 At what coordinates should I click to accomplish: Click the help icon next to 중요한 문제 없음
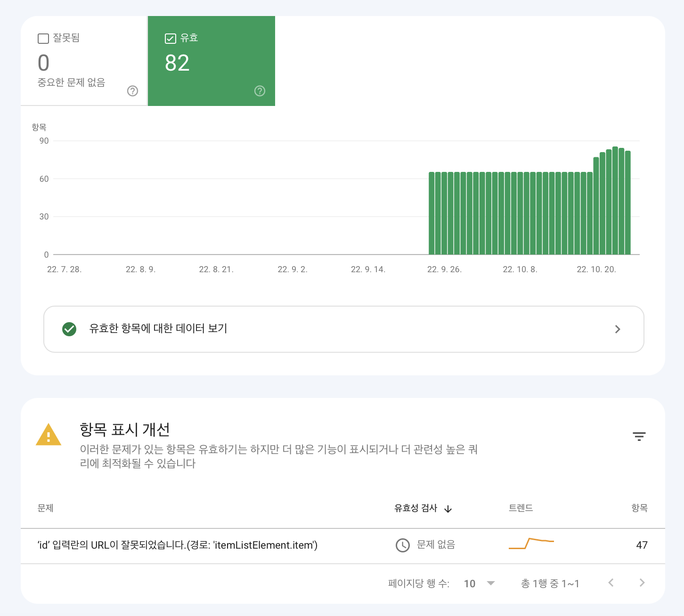point(132,91)
